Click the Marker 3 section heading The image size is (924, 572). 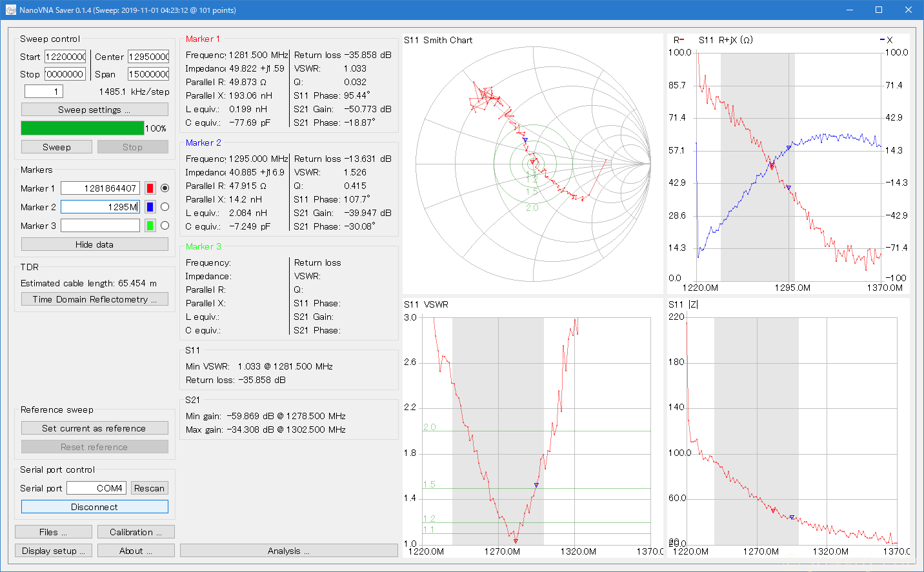tap(203, 246)
